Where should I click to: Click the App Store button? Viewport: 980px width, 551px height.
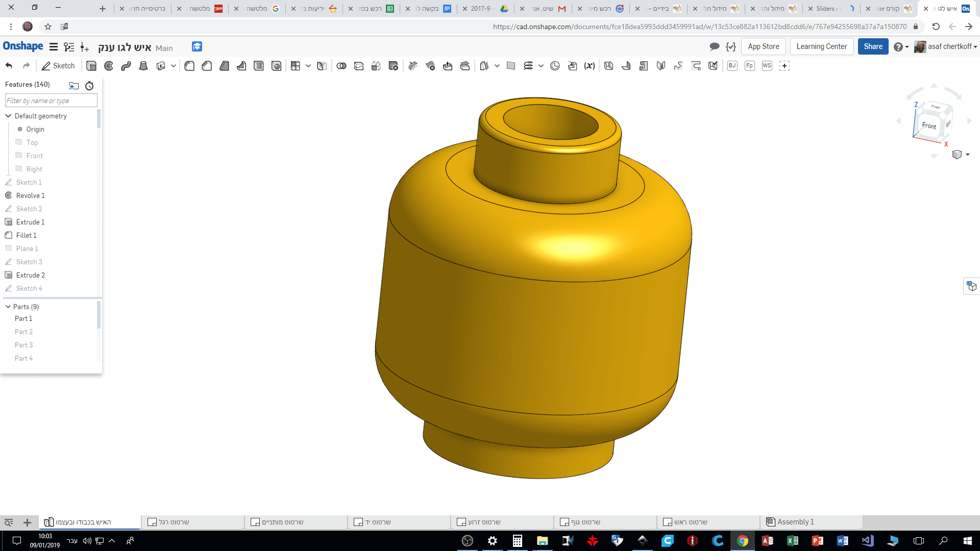pyautogui.click(x=764, y=46)
